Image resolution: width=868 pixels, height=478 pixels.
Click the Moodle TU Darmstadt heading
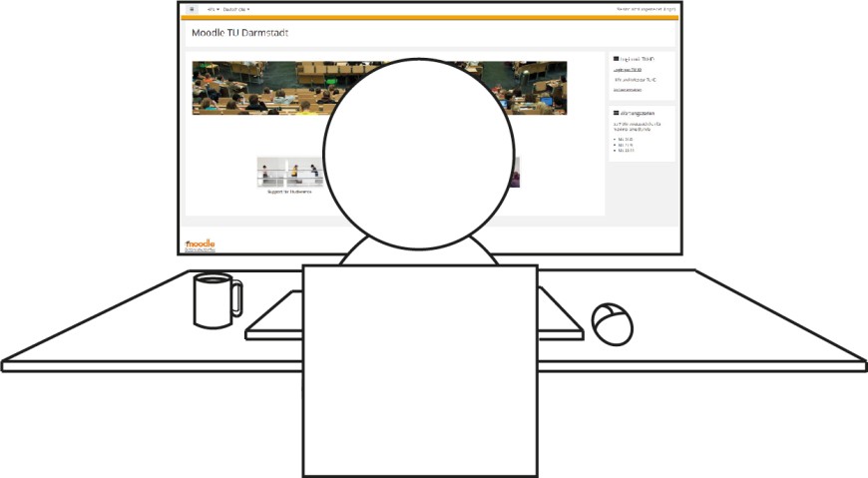click(239, 33)
